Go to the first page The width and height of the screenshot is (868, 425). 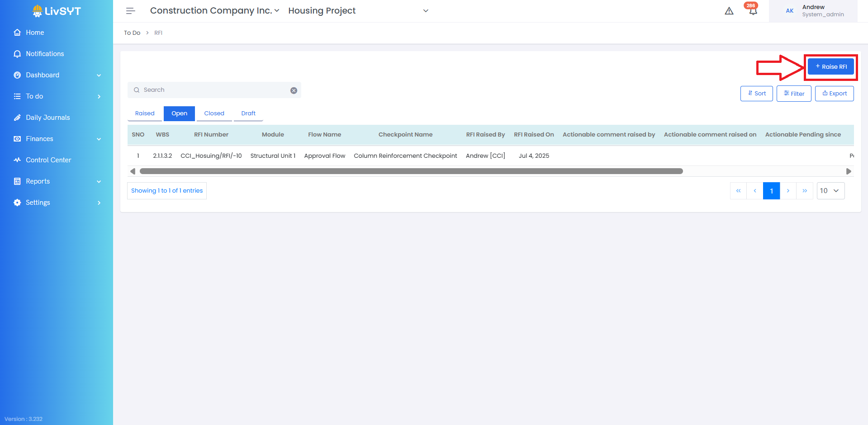tap(738, 191)
